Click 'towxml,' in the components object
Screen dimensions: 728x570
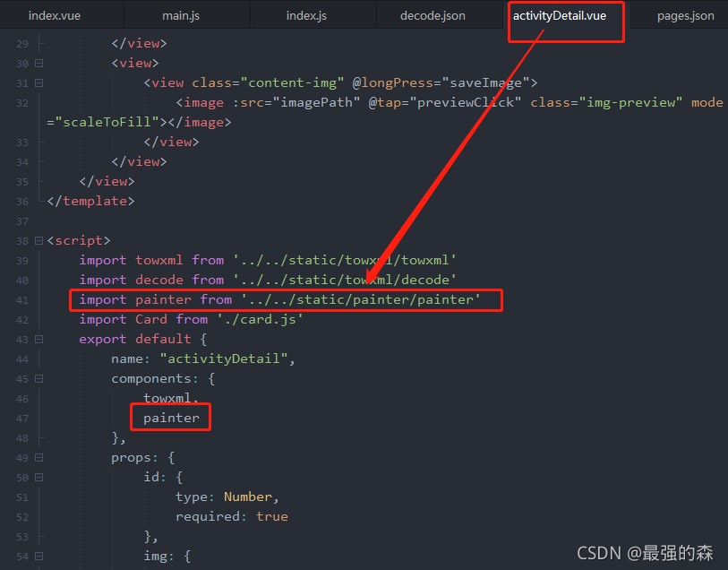click(171, 398)
